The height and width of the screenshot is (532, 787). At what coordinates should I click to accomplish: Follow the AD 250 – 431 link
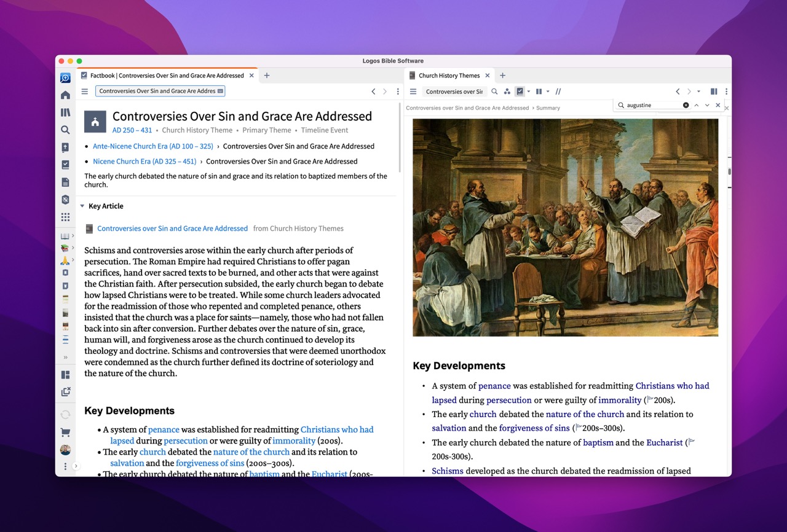click(132, 130)
